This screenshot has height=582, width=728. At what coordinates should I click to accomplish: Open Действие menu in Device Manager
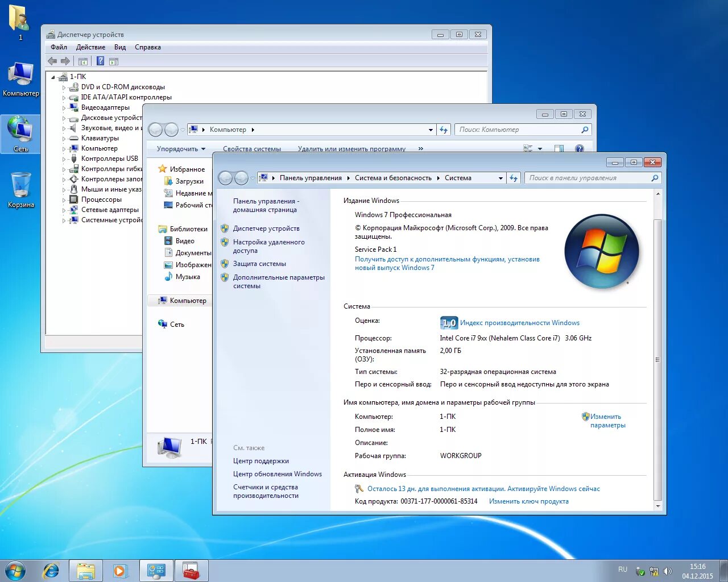tap(90, 47)
